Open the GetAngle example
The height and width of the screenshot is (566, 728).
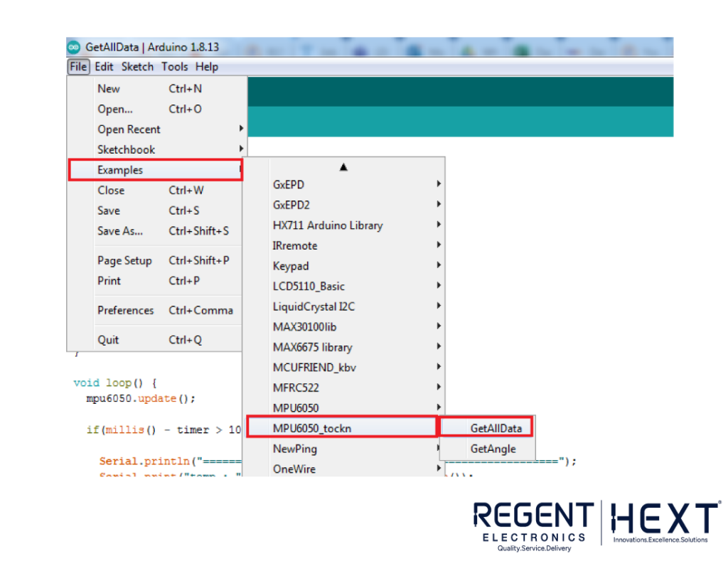[488, 449]
